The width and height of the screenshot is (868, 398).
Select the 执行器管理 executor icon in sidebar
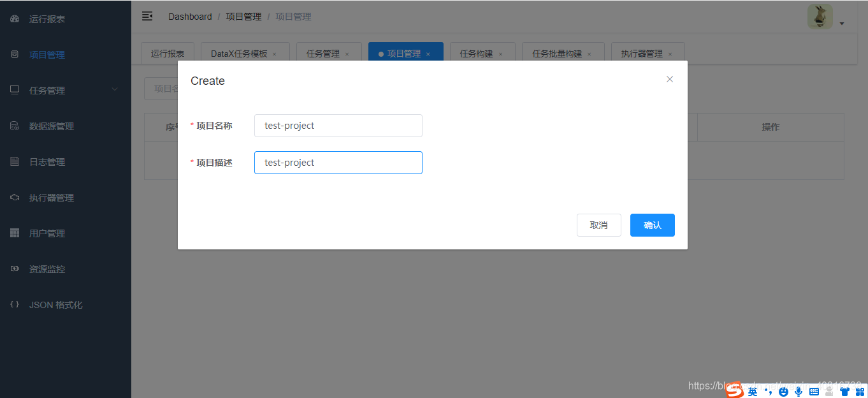(x=15, y=197)
